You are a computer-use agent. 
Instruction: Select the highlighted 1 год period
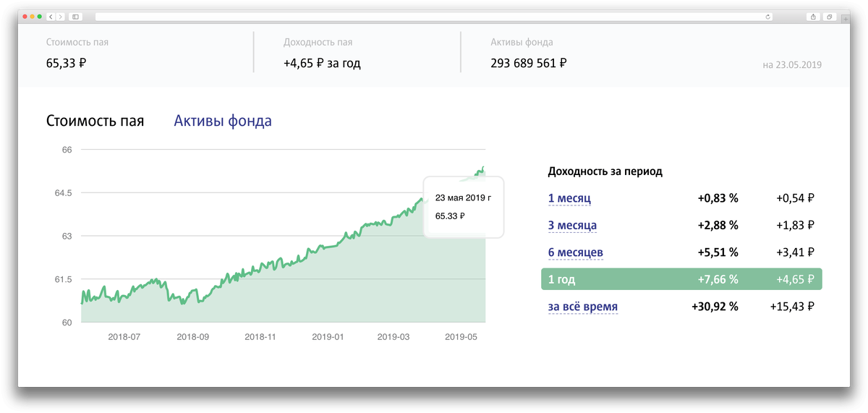click(x=681, y=279)
